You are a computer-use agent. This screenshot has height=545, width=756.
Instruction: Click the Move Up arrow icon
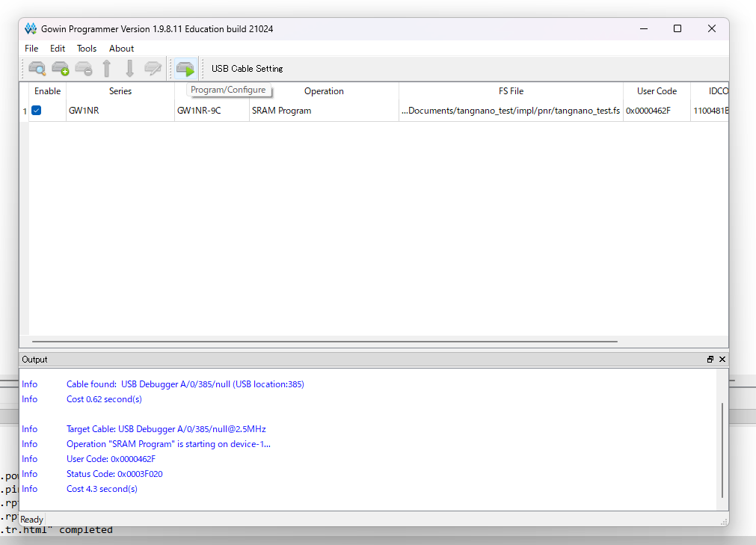click(x=106, y=69)
